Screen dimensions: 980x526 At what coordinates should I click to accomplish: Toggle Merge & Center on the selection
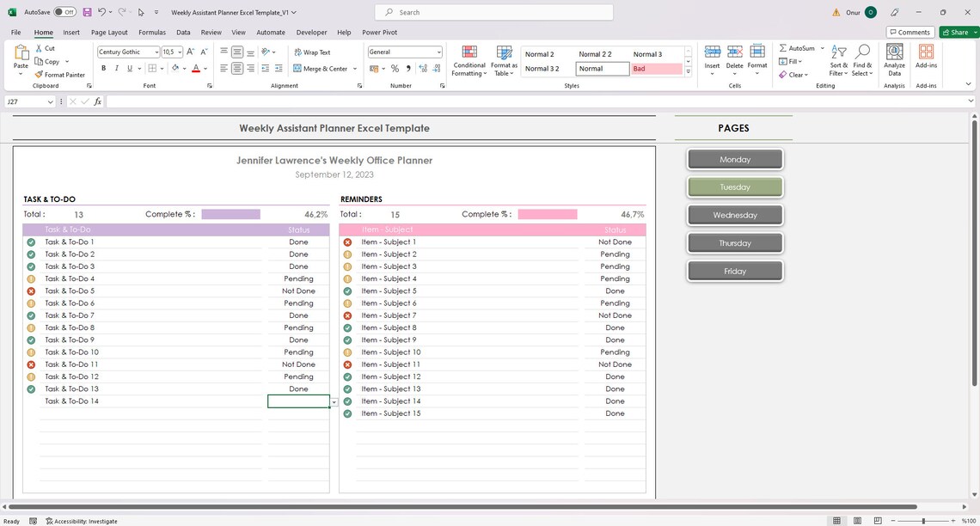tap(322, 68)
